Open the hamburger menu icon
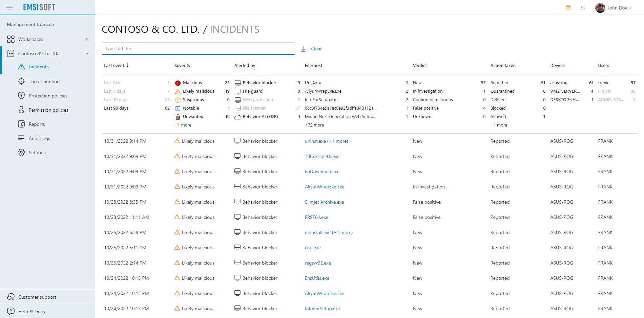This screenshot has height=318, width=644. (x=9, y=7)
